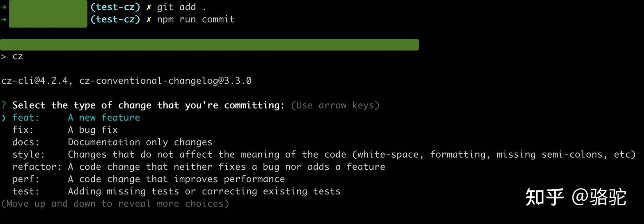
Task: Choose the refactor: code change option
Action: coord(199,167)
